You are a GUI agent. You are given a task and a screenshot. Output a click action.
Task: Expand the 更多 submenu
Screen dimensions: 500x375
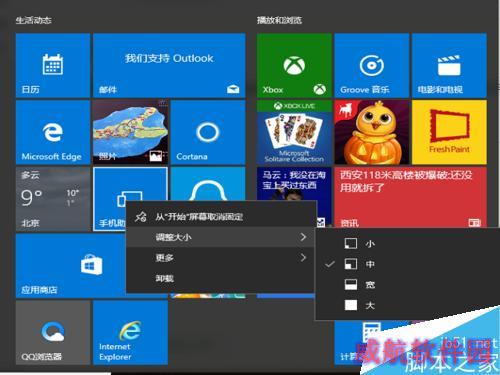coord(221,258)
